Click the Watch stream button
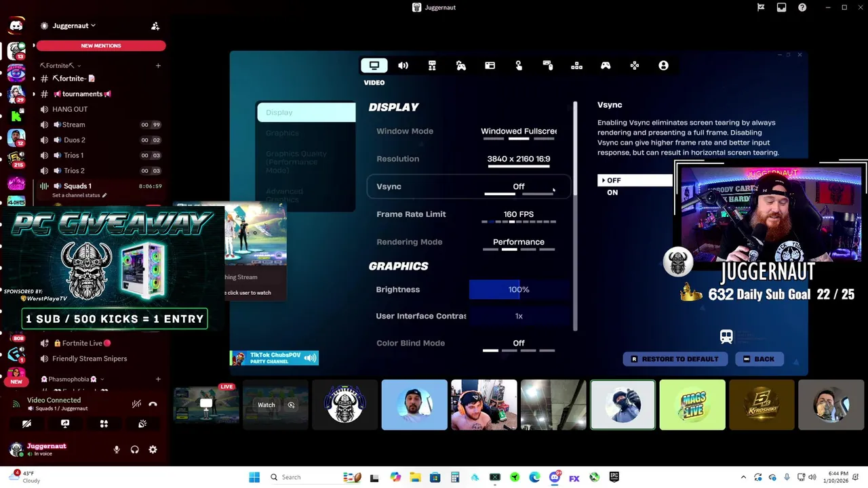Screen dimensions: 868x488 pos(267,405)
